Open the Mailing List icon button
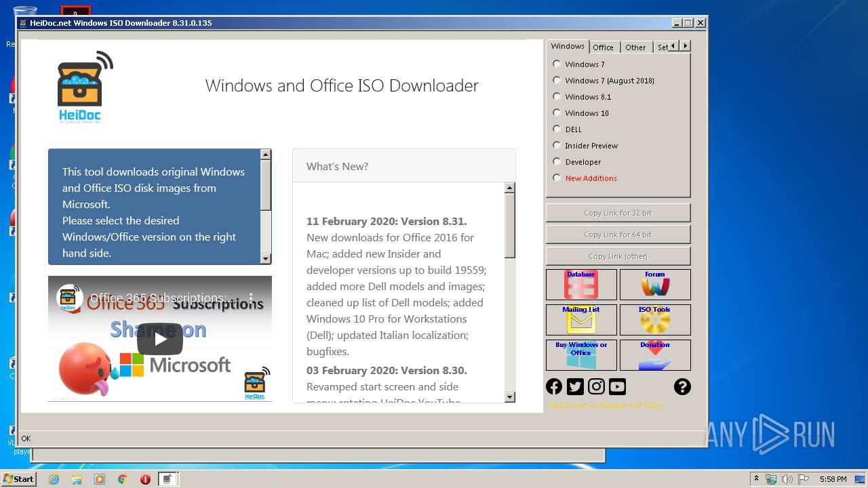 click(581, 320)
